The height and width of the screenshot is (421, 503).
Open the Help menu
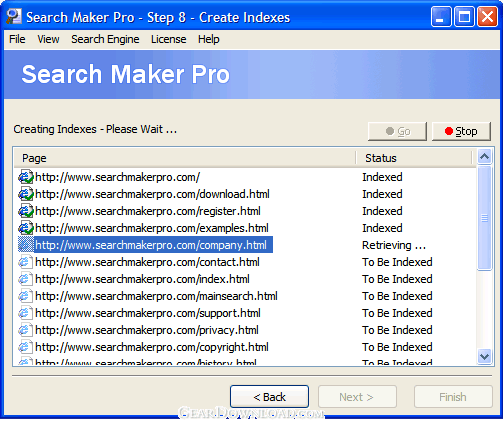coord(209,39)
